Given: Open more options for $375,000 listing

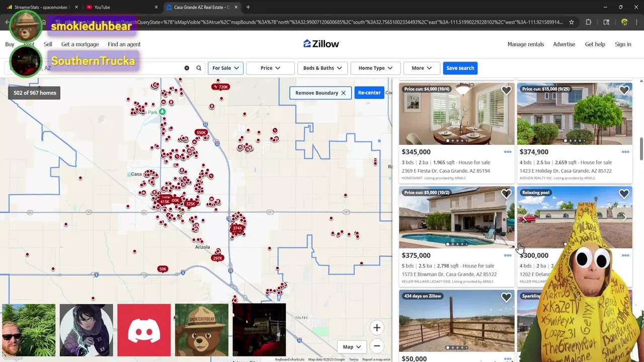Looking at the screenshot, I should [x=508, y=255].
